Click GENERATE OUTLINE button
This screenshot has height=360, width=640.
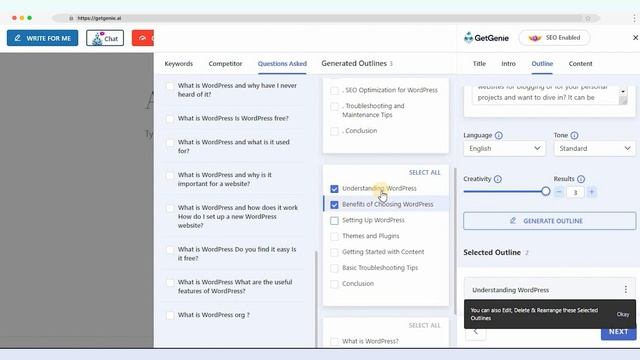tap(549, 221)
